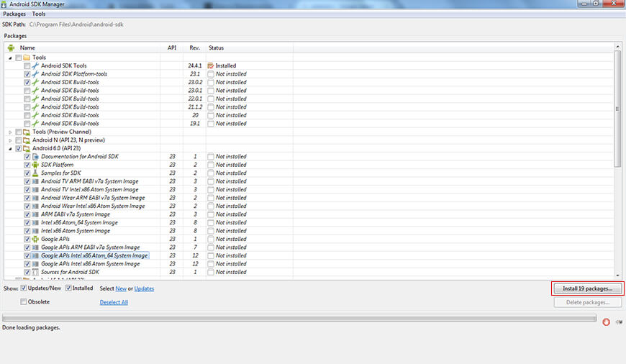Click the Android Wear ARM EABI v7a image icon
The height and width of the screenshot is (364, 626).
[x=35, y=198]
